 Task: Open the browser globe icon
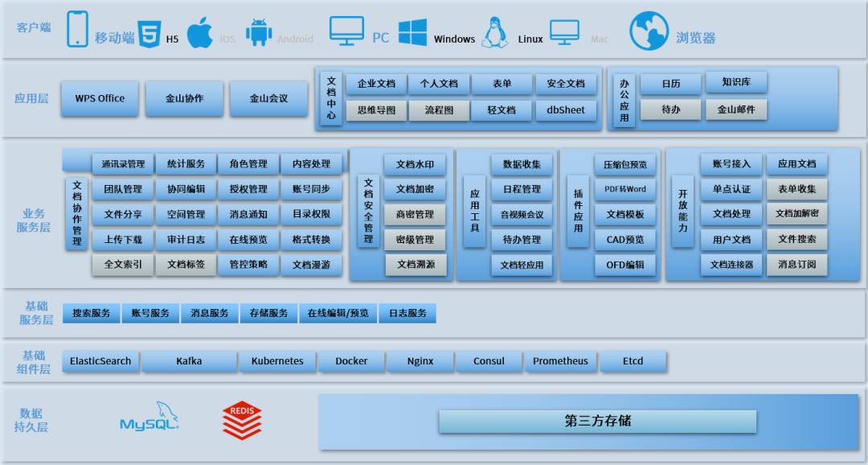click(x=649, y=31)
